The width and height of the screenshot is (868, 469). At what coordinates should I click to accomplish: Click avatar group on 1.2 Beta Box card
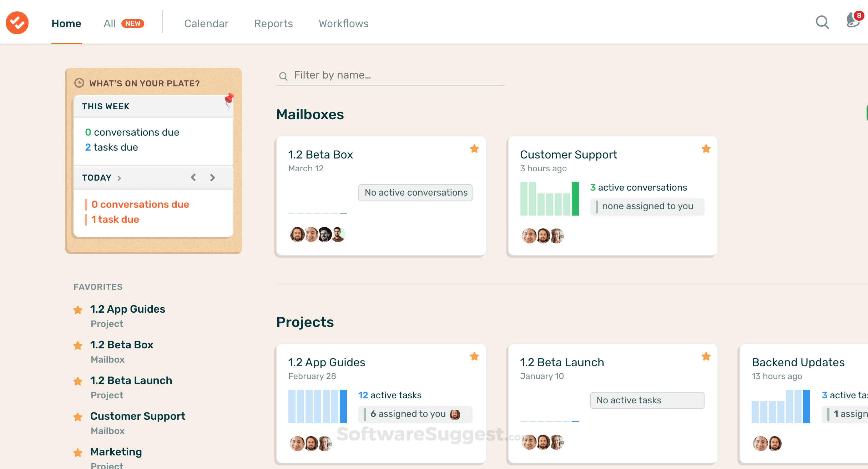317,234
